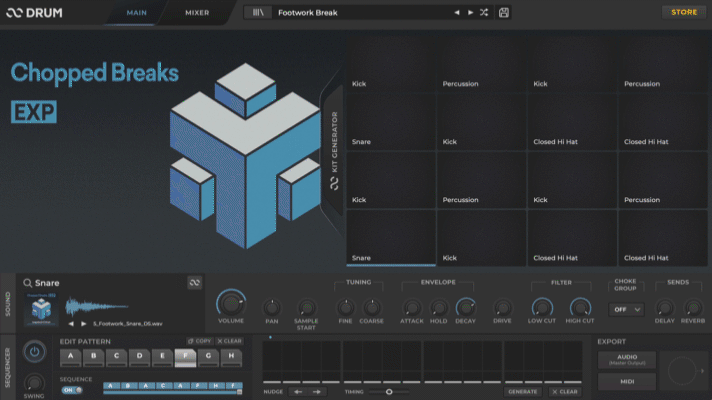Click the Decay envelope knob

pyautogui.click(x=465, y=308)
